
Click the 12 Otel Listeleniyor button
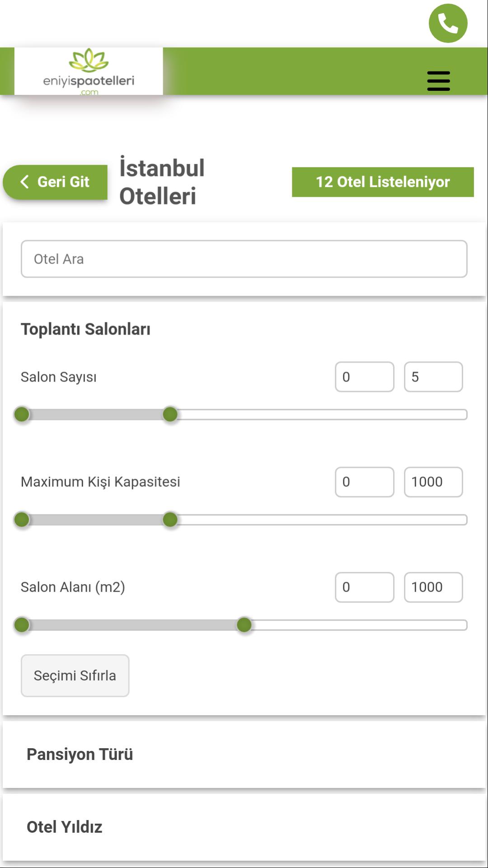point(383,182)
